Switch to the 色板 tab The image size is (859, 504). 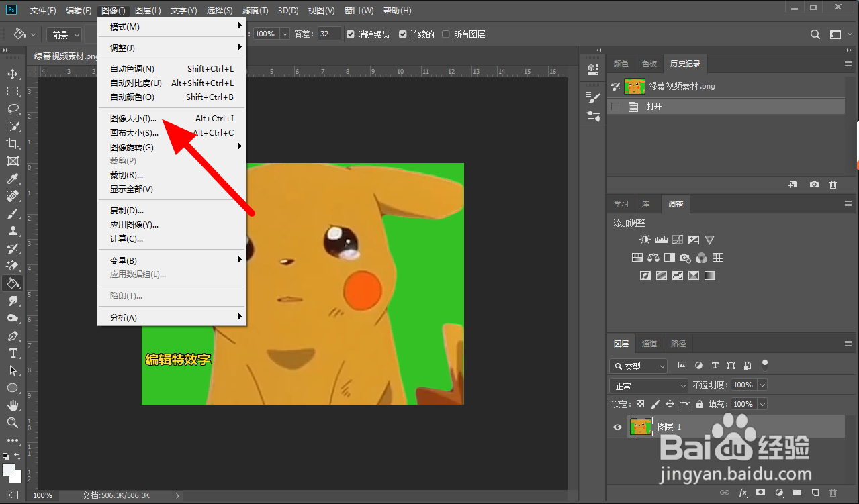(x=649, y=64)
